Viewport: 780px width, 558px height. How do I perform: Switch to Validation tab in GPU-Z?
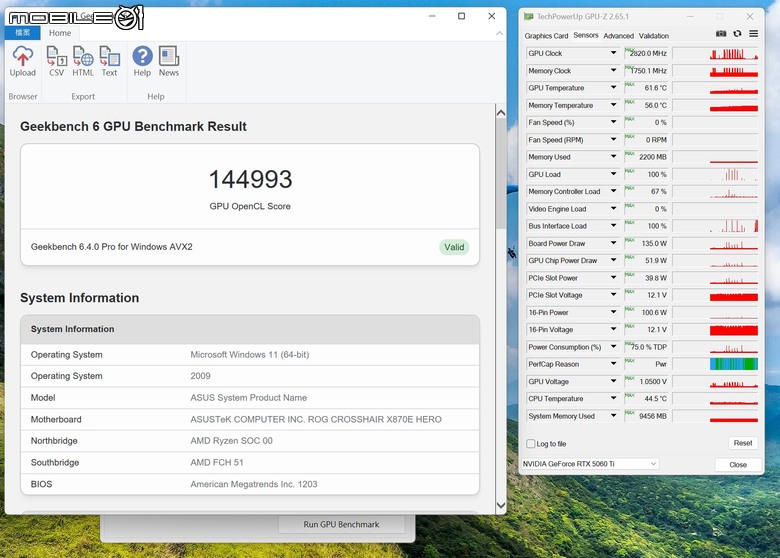coord(654,36)
